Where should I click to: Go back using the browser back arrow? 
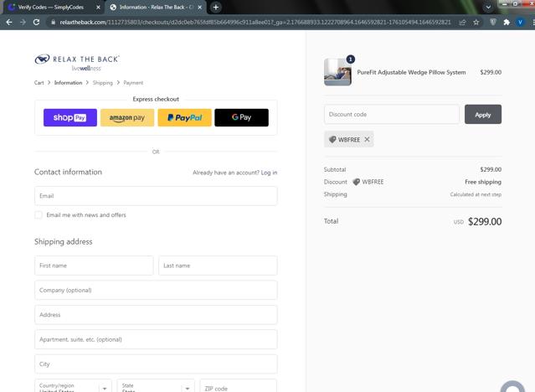tap(9, 22)
